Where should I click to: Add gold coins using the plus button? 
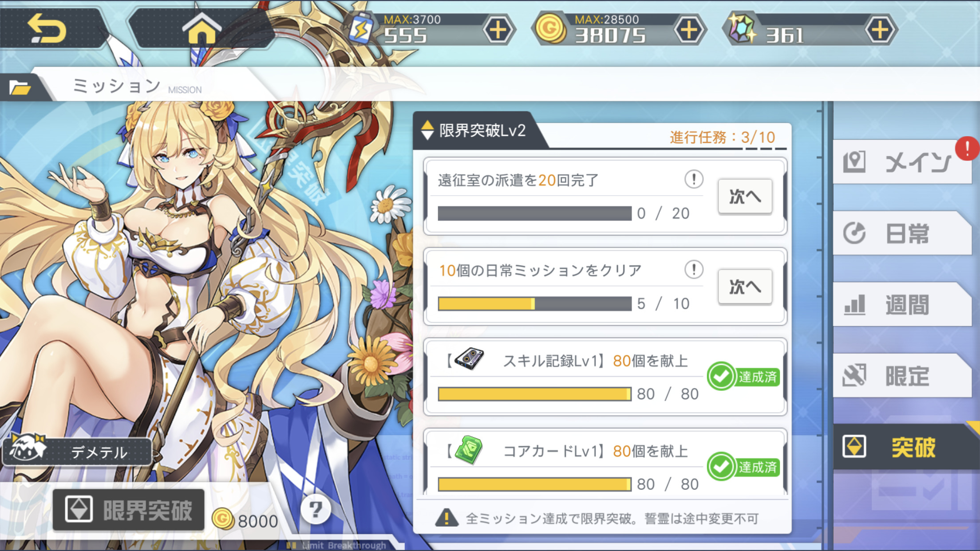(689, 30)
